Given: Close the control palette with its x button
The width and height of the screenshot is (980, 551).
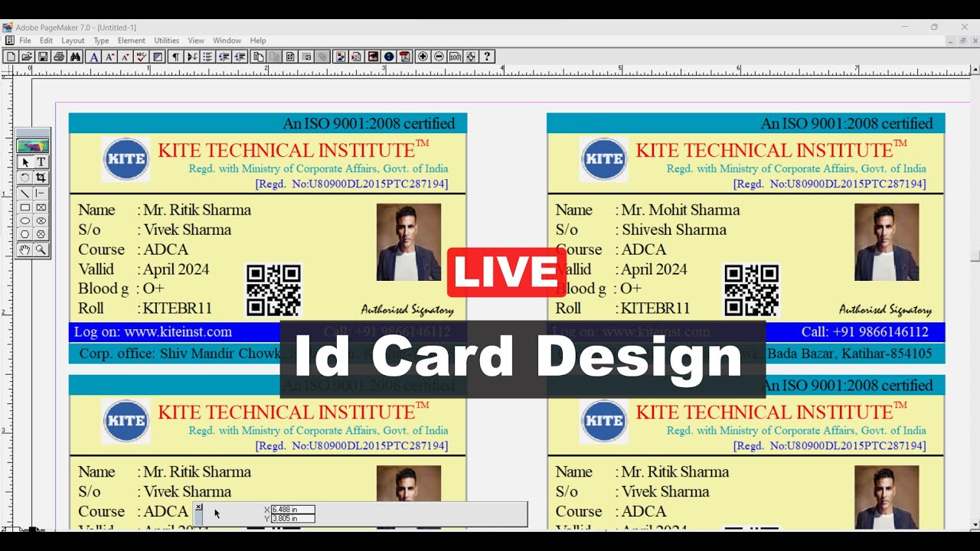Looking at the screenshot, I should (198, 507).
